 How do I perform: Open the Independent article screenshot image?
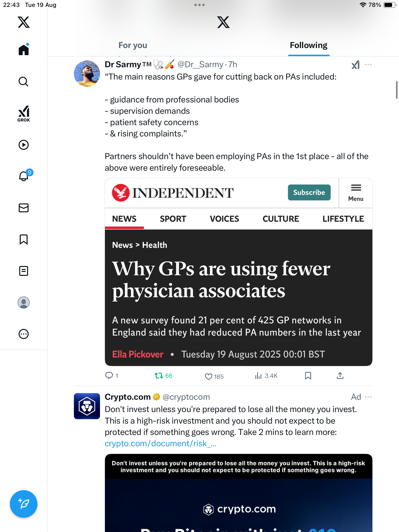point(238,272)
